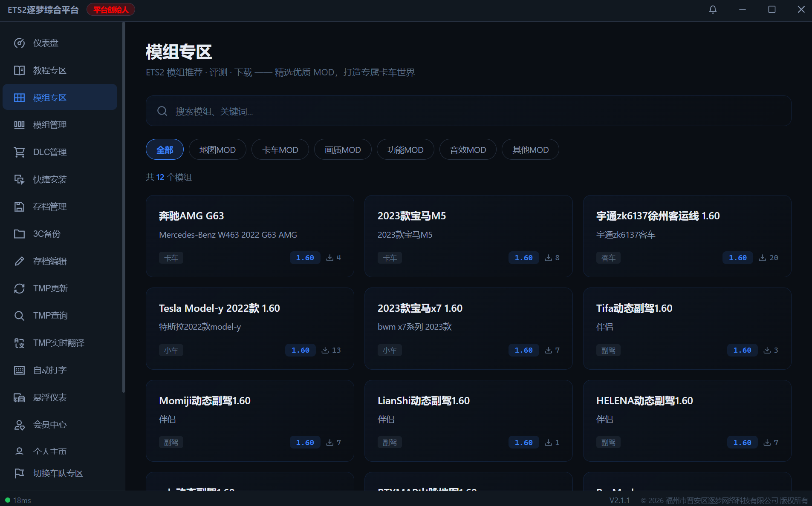The width and height of the screenshot is (812, 506).
Task: Open the 切换车队专区 flag icon
Action: pos(19,473)
